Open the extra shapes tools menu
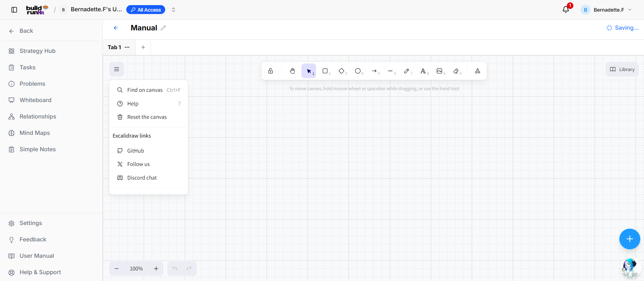This screenshot has width=644, height=281. [477, 71]
